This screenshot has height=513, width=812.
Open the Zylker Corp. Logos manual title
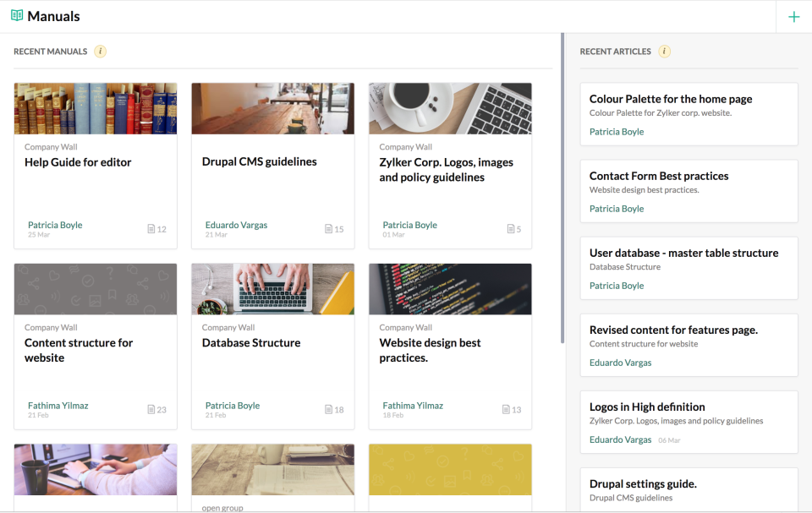(446, 169)
